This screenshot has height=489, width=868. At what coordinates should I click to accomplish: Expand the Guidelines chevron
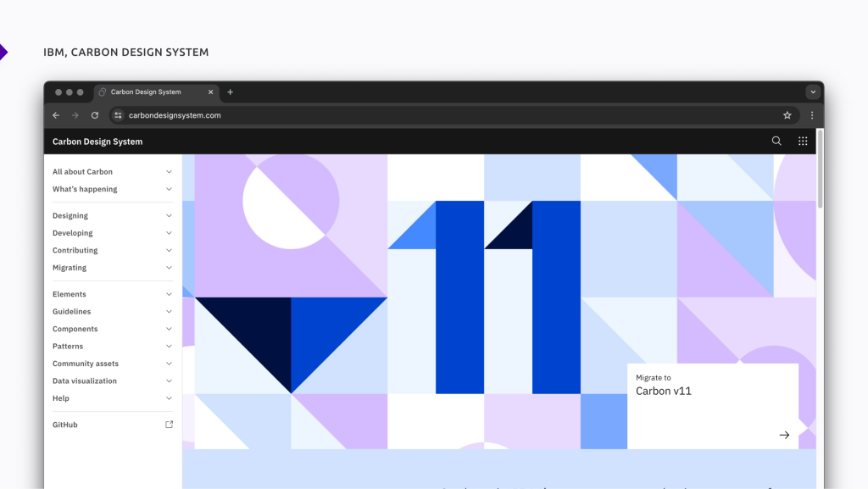point(169,311)
